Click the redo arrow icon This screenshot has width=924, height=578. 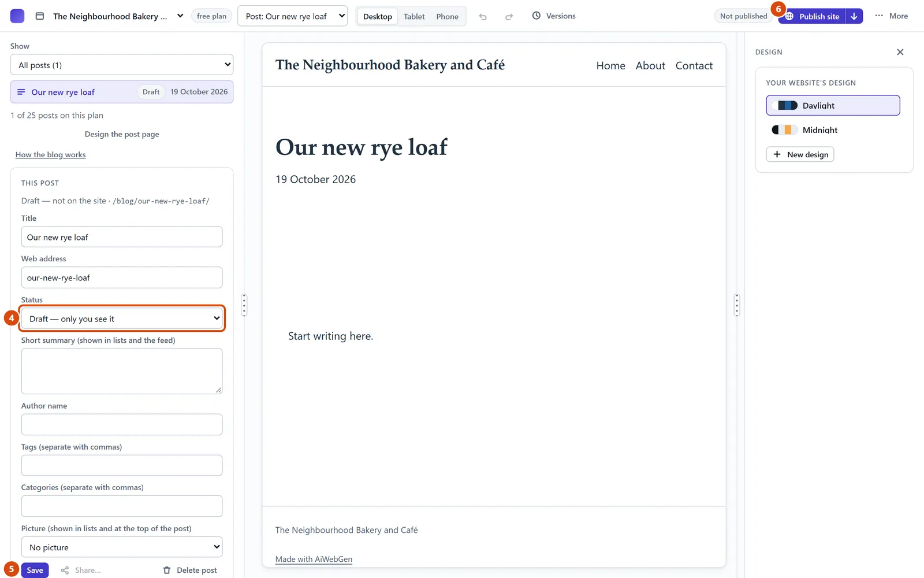[x=509, y=17]
